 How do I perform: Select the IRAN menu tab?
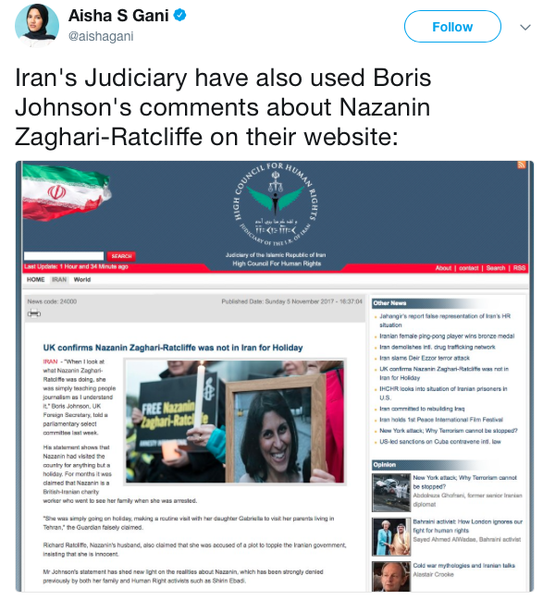[59, 279]
